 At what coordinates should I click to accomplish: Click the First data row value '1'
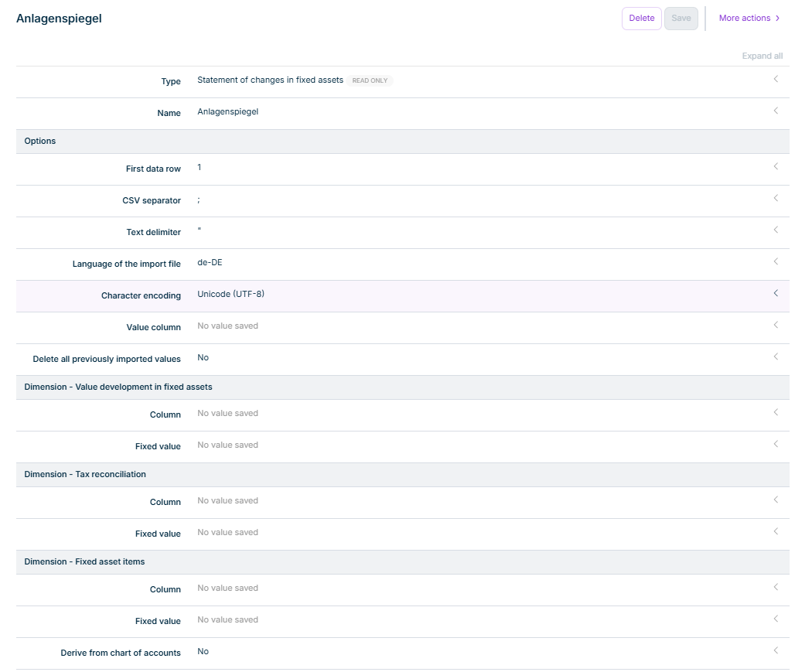[200, 167]
